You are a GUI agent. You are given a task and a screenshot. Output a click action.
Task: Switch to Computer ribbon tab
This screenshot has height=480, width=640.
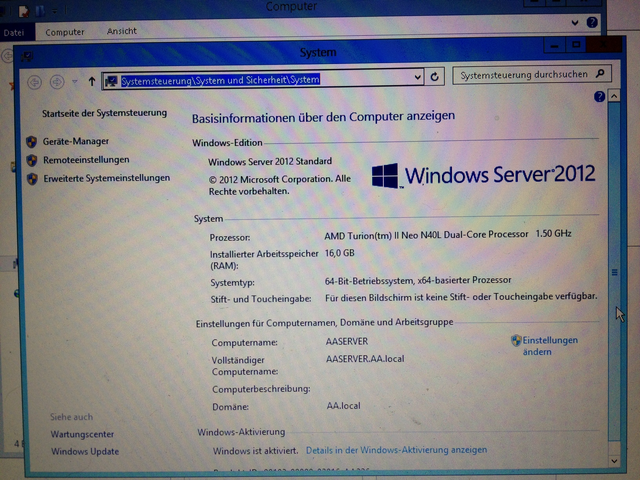[64, 32]
